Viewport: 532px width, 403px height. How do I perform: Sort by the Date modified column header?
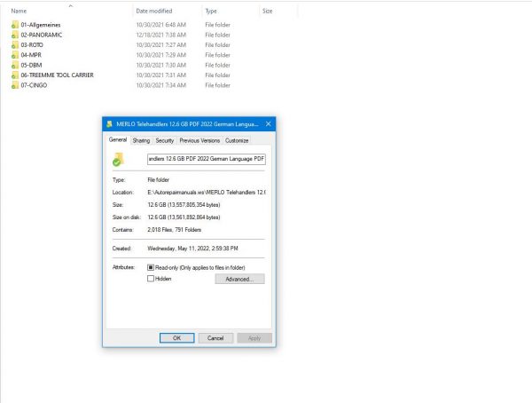coord(154,11)
